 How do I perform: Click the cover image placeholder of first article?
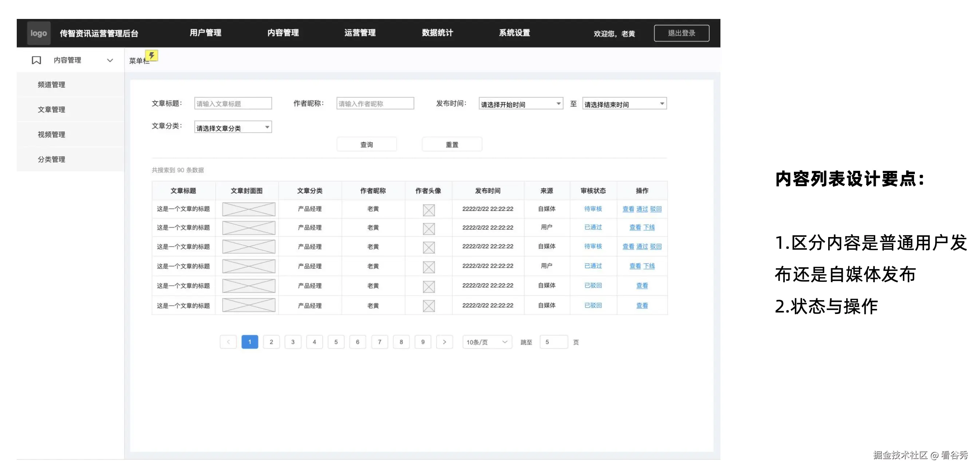point(248,209)
